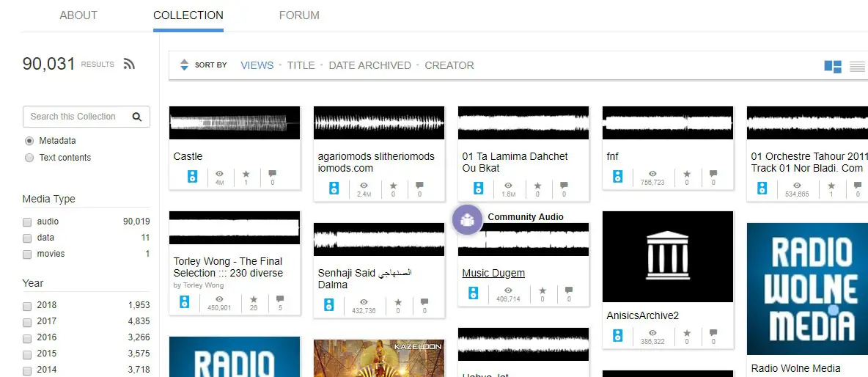Viewport: 868px width, 377px height.
Task: Toggle the sort direction arrows
Action: click(x=184, y=65)
